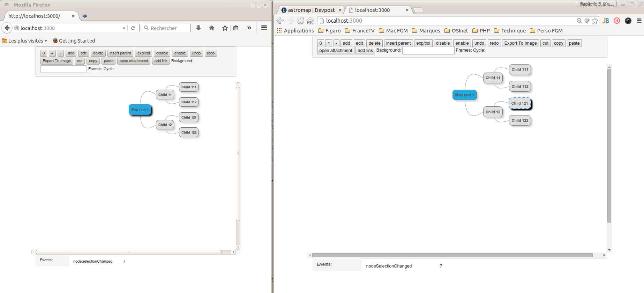Click disable button in Firefox window
644x293 pixels.
click(x=162, y=53)
